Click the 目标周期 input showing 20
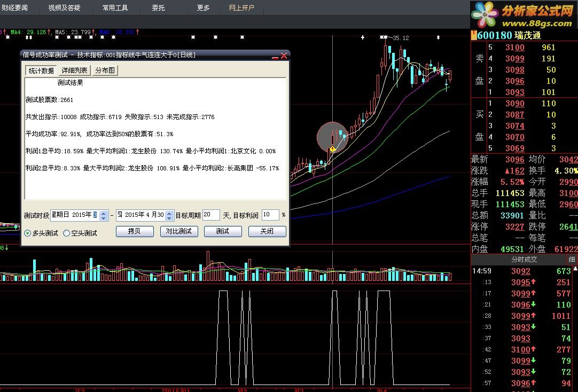The width and height of the screenshot is (578, 392). 211,215
